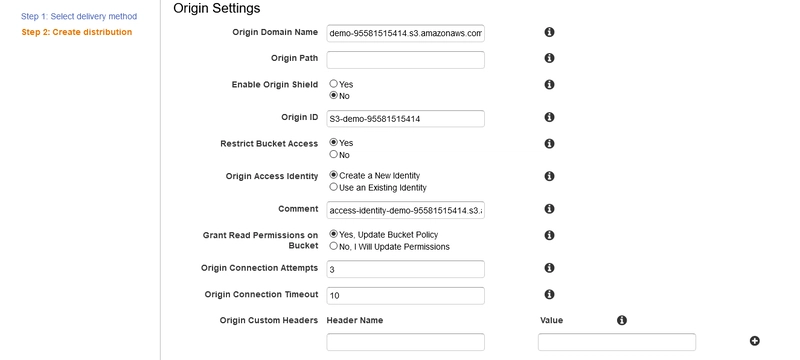Screen dimensions: 800x360
Task: Select No for Restrict Bucket Access
Action: pos(334,154)
